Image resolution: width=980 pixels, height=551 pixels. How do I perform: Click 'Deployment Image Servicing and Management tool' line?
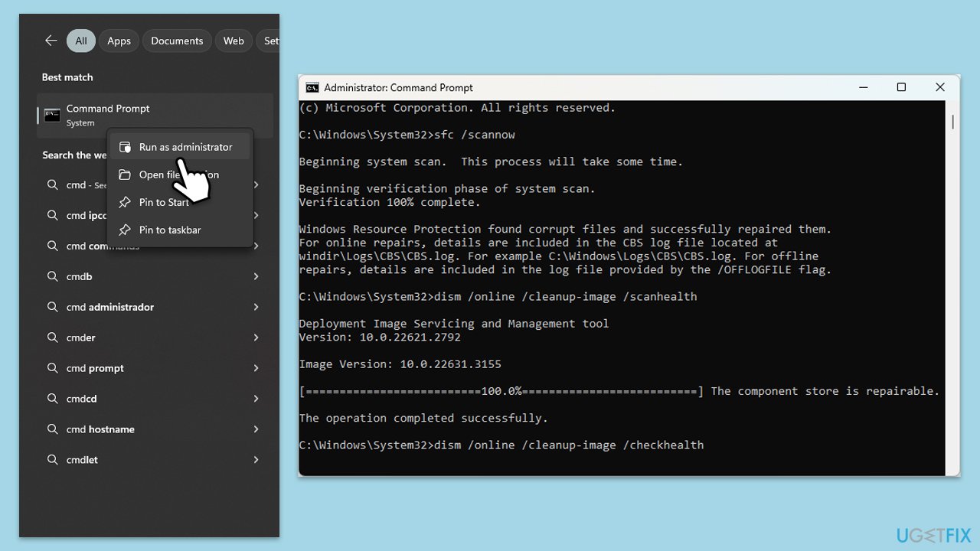tap(454, 324)
